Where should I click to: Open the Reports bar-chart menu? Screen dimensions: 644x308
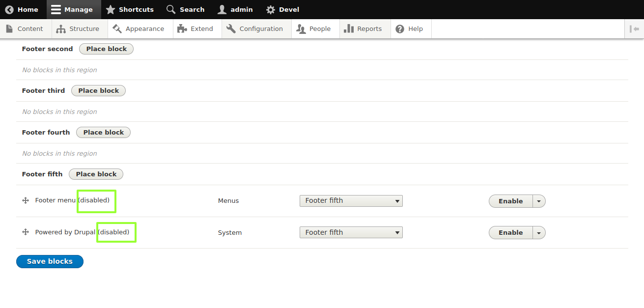coord(349,29)
